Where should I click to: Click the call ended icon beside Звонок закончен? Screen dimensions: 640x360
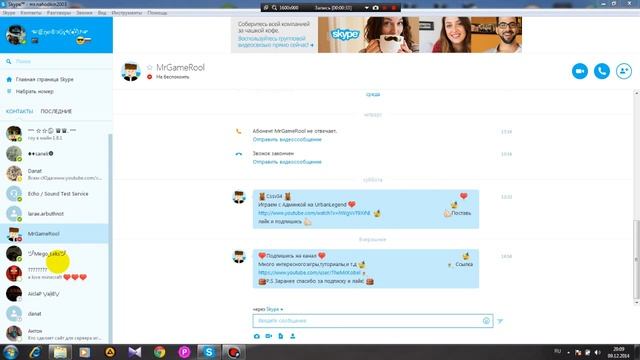[x=239, y=154]
